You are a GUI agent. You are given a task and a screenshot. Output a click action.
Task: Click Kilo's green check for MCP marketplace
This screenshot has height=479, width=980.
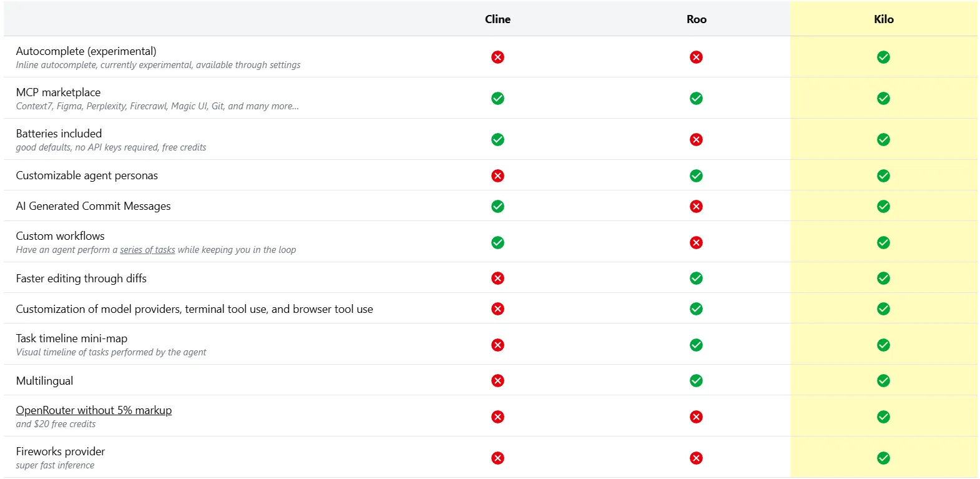coord(883,98)
